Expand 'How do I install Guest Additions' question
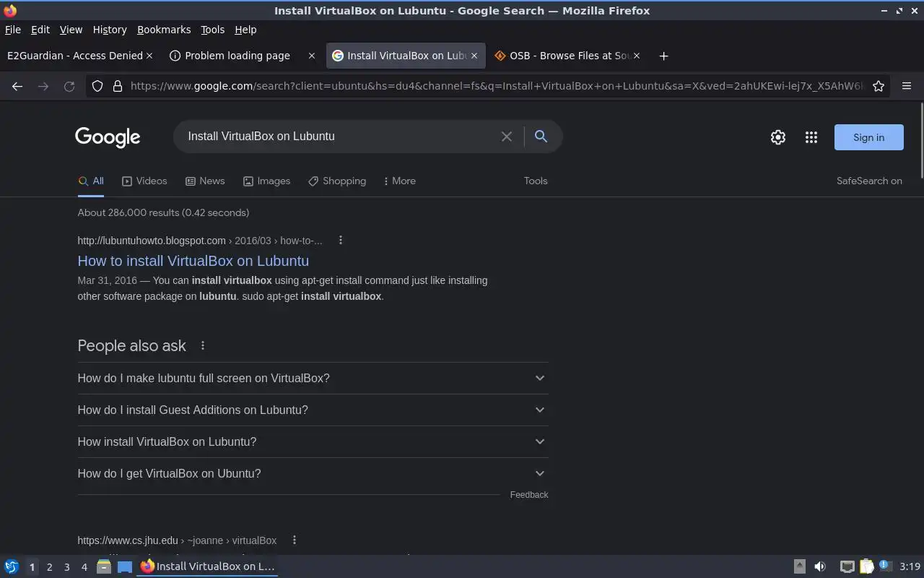The height and width of the screenshot is (578, 924). click(313, 410)
